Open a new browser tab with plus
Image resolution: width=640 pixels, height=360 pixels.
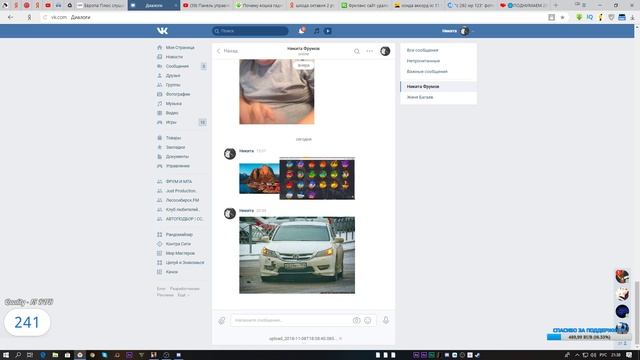tap(556, 5)
